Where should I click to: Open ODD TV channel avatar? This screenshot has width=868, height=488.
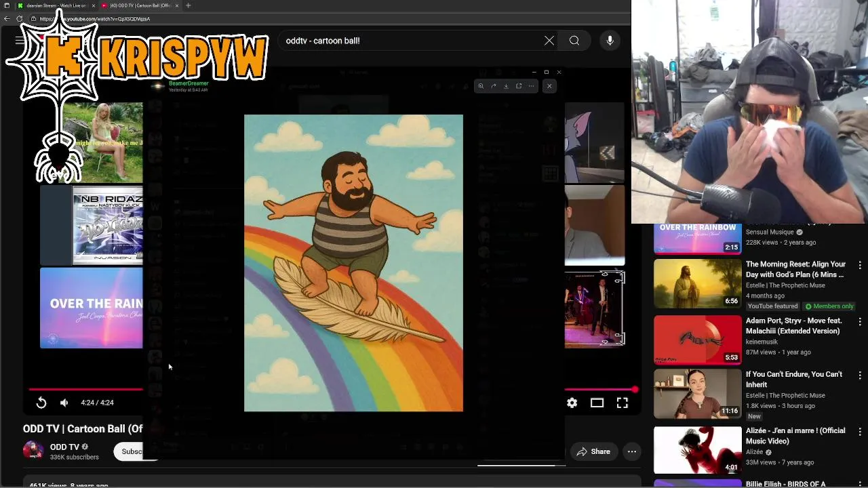pyautogui.click(x=33, y=451)
